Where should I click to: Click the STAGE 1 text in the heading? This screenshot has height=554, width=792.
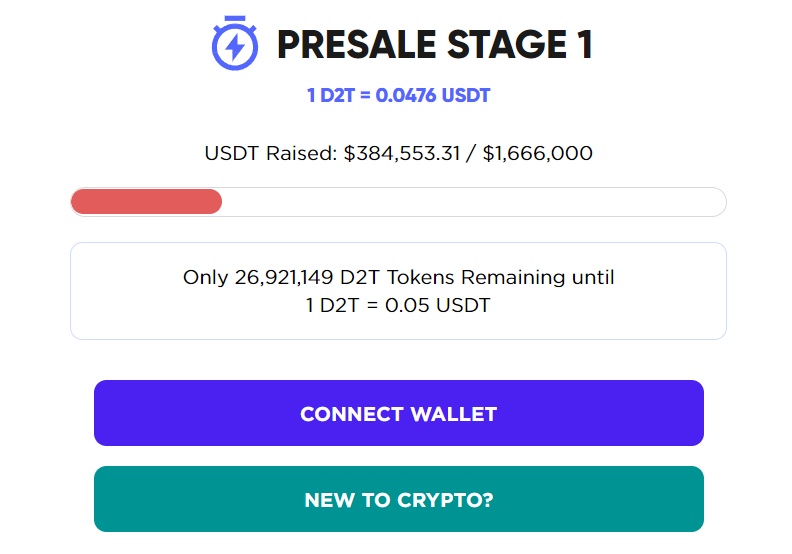pos(520,44)
